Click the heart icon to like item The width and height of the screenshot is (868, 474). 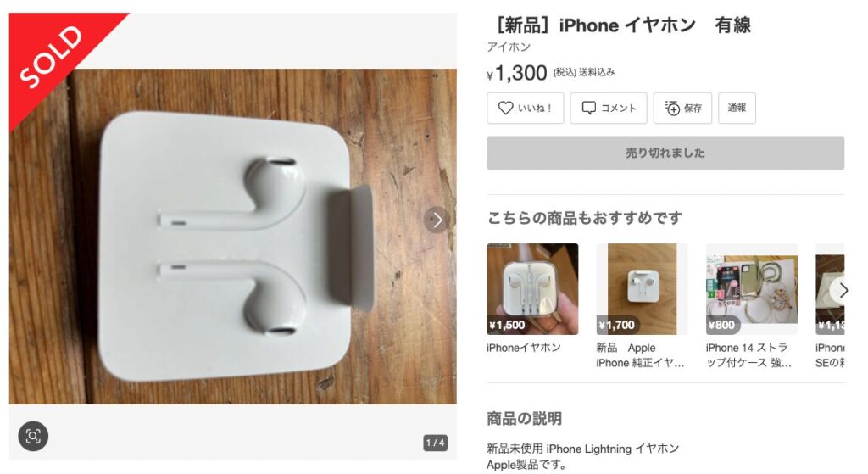(x=505, y=108)
